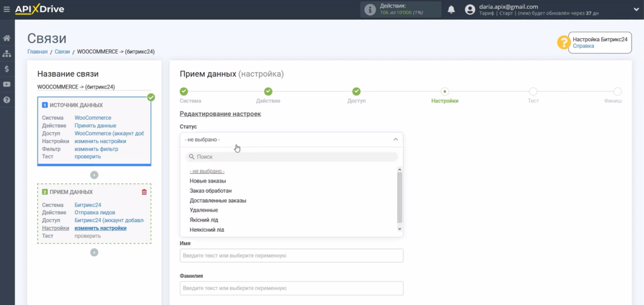Go to the Система step
Screen dimensions: 644x305
pos(184,91)
